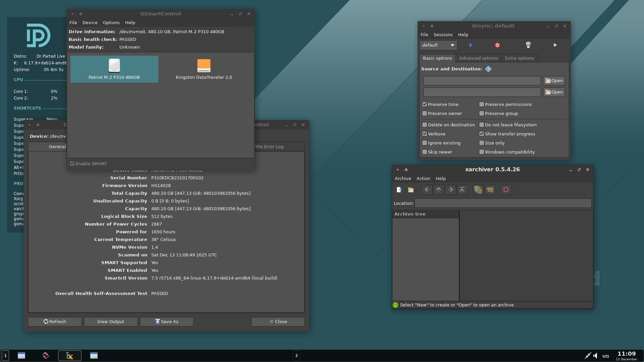Click the Save As button

point(167,321)
